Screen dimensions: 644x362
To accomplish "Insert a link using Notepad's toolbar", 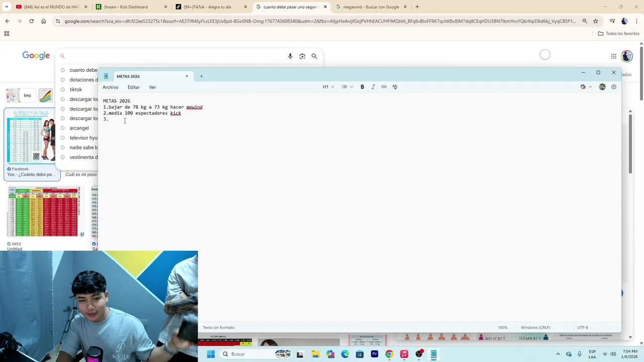I will tap(384, 87).
